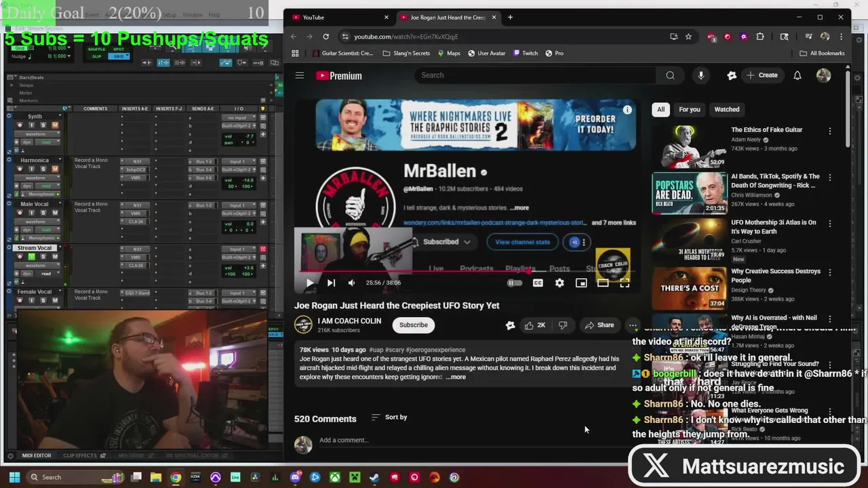Like the video with thumbs up
The image size is (868, 488).
pos(536,325)
